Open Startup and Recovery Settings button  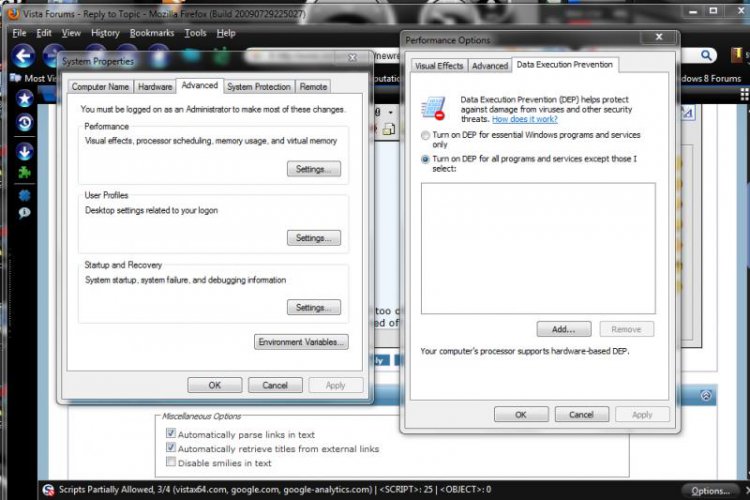[314, 307]
